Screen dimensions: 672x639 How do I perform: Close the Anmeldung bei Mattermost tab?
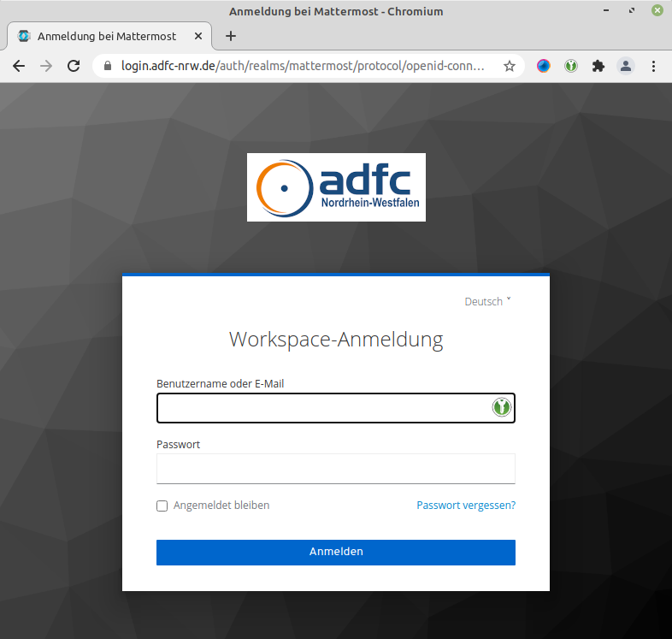198,36
